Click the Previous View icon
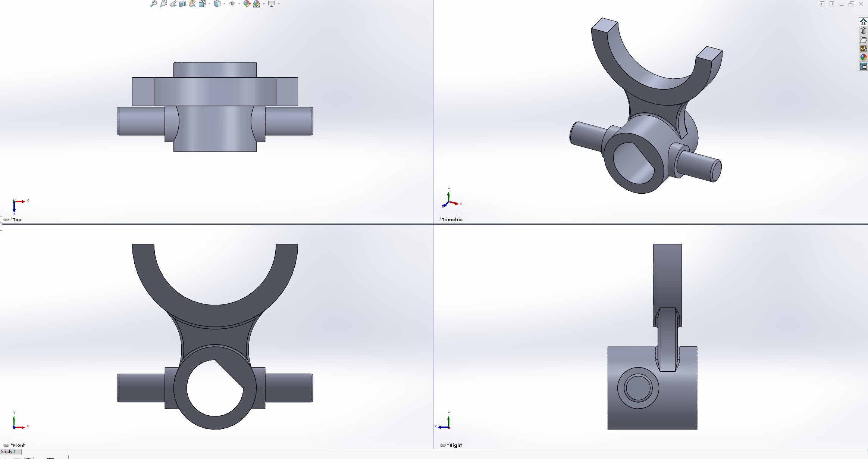Viewport: 868px width, 459px height. coord(173,4)
